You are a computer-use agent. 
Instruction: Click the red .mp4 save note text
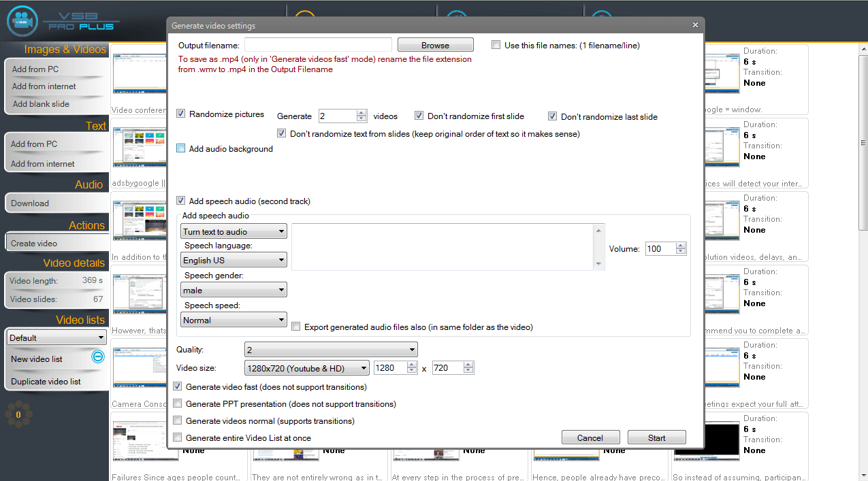tap(325, 64)
